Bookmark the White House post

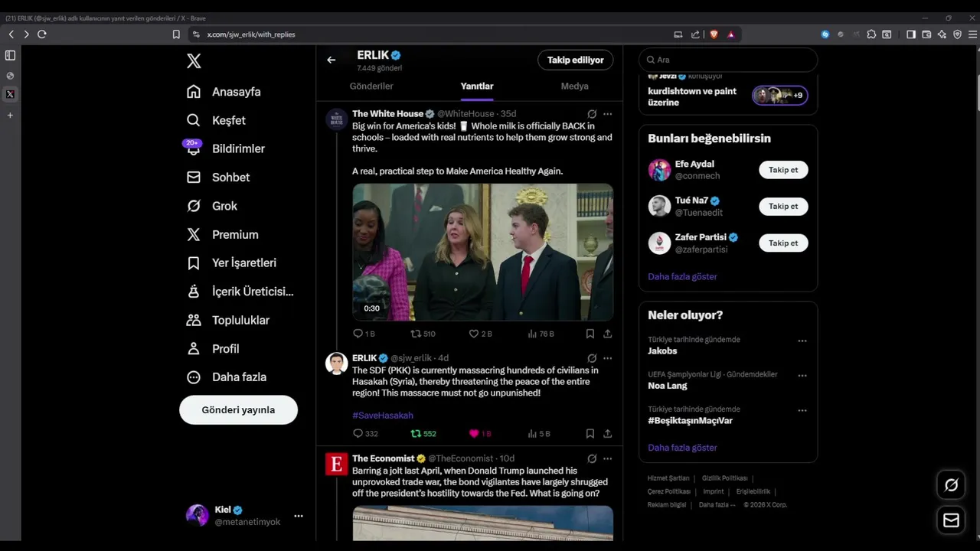[590, 334]
